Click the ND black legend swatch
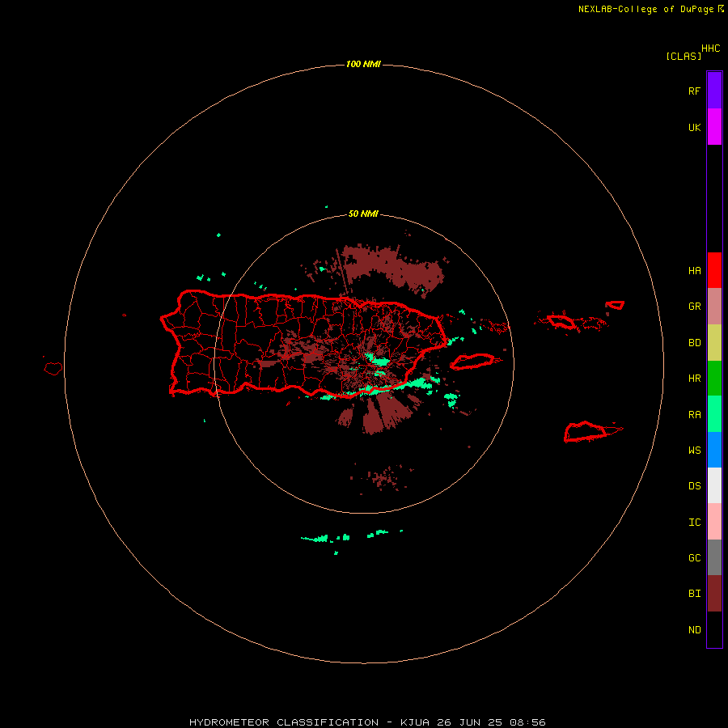This screenshot has width=728, height=728. pyautogui.click(x=714, y=629)
